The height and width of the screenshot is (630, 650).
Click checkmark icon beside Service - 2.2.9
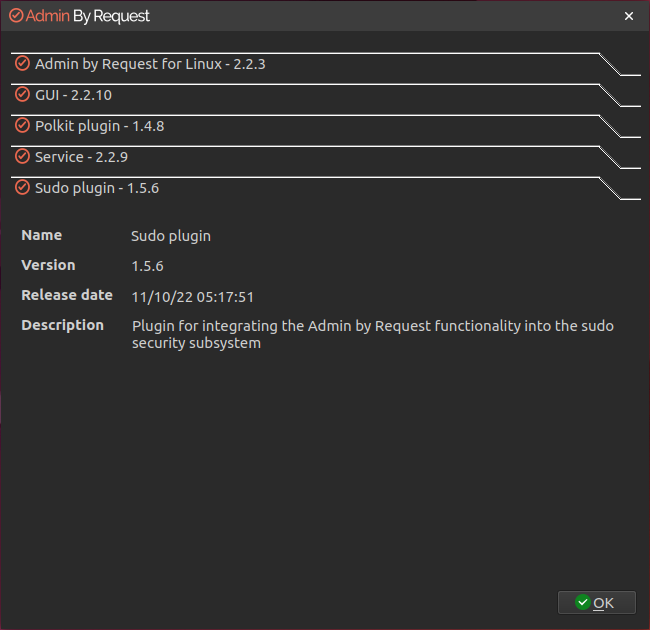pos(22,157)
